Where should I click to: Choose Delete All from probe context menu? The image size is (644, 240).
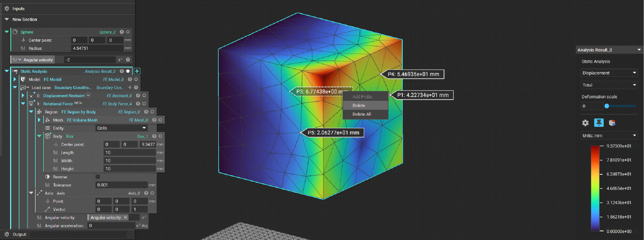tap(365, 114)
